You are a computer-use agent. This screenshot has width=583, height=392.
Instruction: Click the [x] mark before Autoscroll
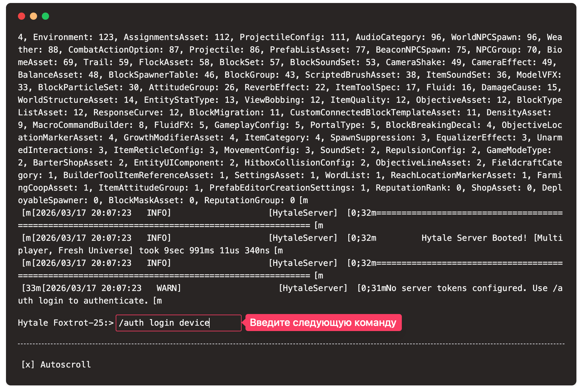pyautogui.click(x=28, y=365)
